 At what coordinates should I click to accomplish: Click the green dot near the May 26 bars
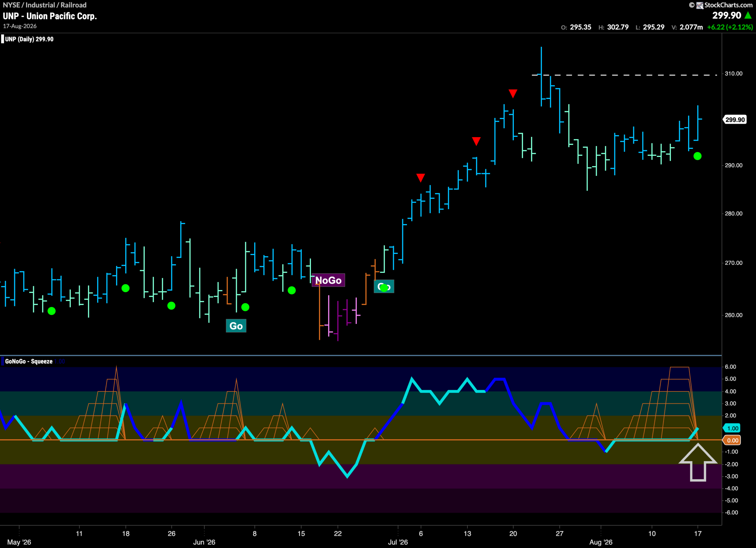point(171,306)
